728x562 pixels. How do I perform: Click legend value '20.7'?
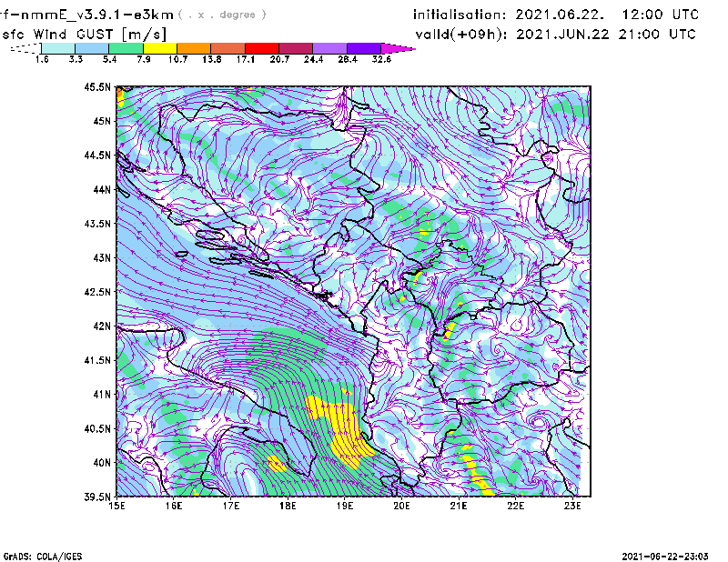coord(279,59)
